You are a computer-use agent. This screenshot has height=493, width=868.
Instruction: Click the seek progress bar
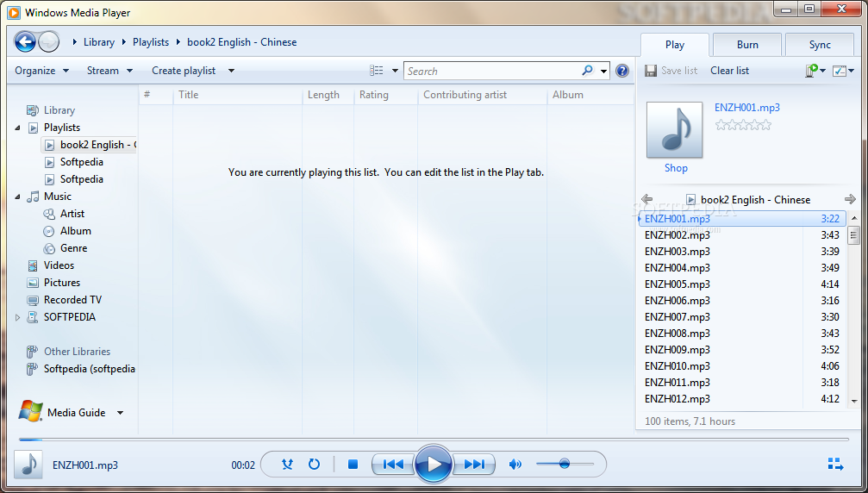[x=434, y=440]
